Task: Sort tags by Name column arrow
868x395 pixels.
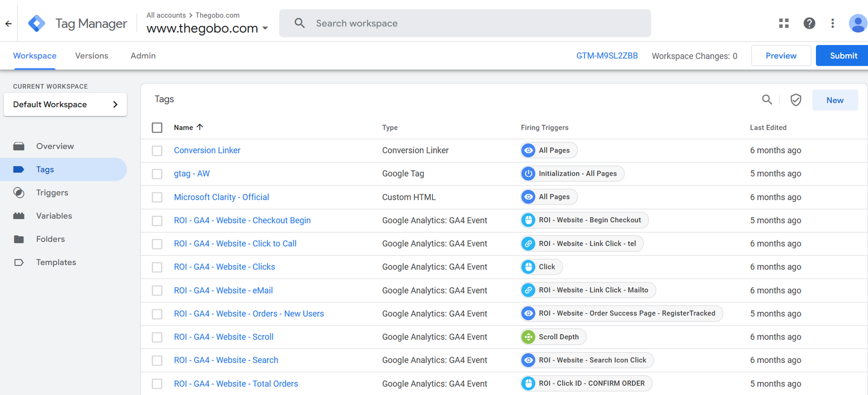Action: click(200, 127)
